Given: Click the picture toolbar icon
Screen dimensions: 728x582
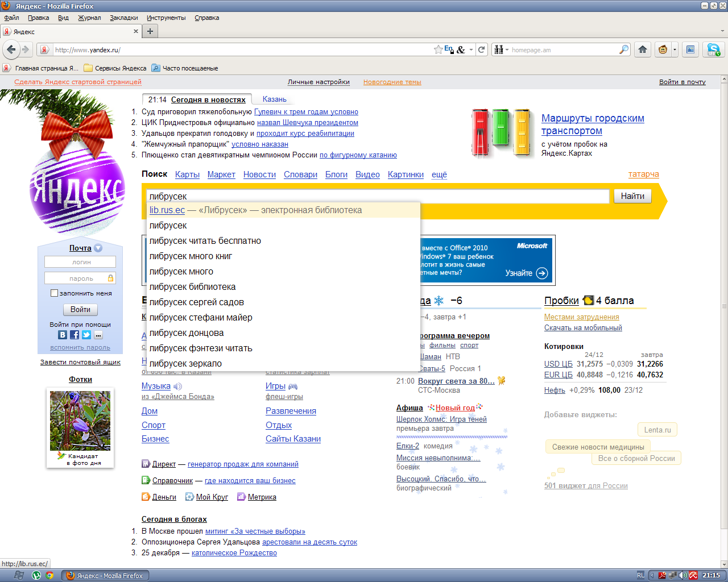Looking at the screenshot, I should click(x=690, y=49).
